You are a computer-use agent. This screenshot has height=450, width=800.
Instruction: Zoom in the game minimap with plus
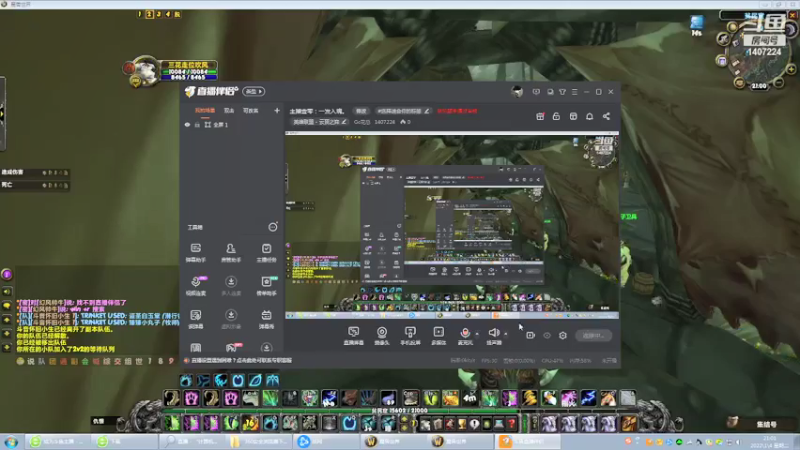point(791,69)
